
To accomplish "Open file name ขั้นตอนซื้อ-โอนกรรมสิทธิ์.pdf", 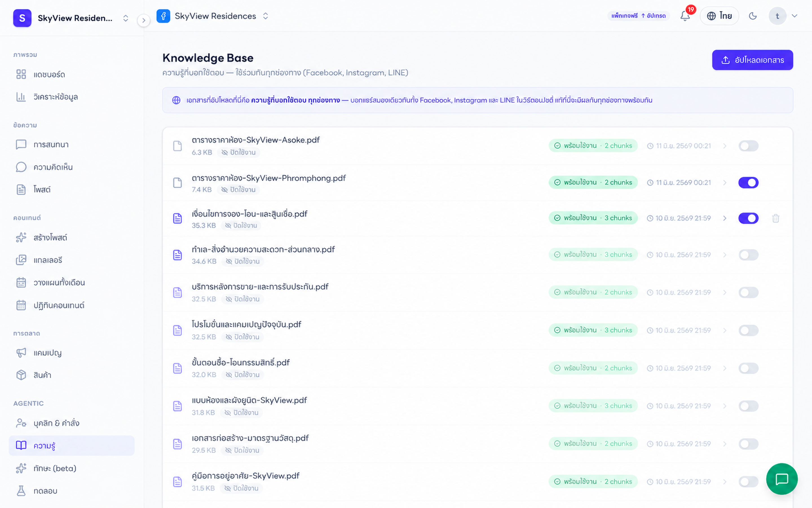I will tap(240, 362).
